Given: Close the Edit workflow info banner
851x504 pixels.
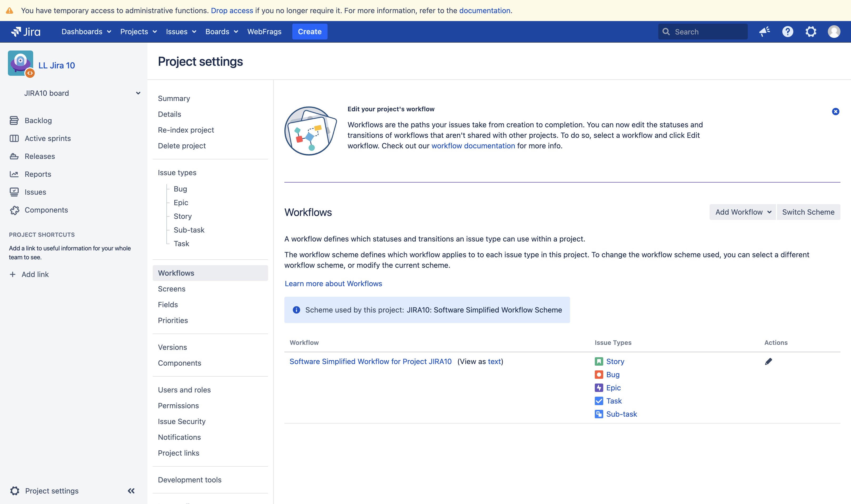Looking at the screenshot, I should (835, 112).
